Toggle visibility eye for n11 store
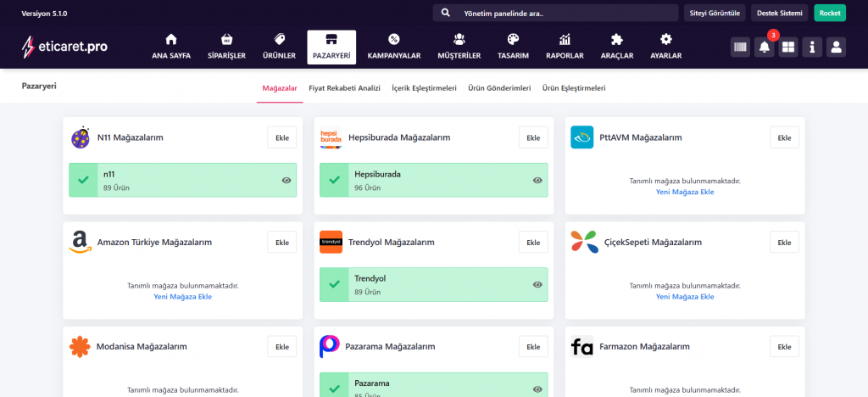868x397 pixels. coord(287,181)
